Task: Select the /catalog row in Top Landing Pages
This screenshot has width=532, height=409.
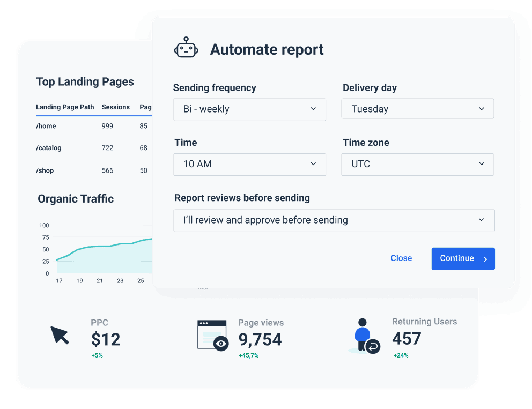Action: [48, 148]
